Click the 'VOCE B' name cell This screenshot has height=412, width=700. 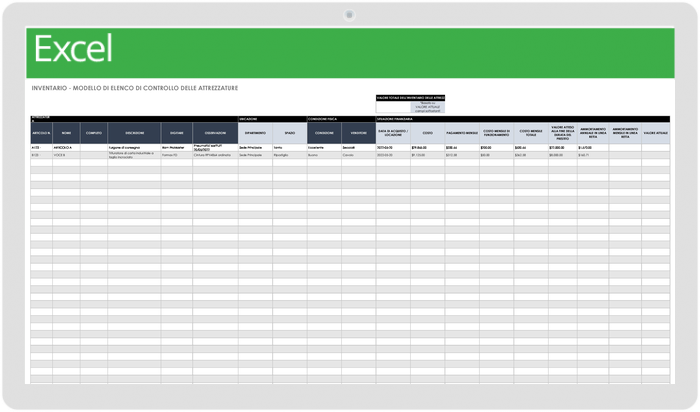(x=67, y=155)
